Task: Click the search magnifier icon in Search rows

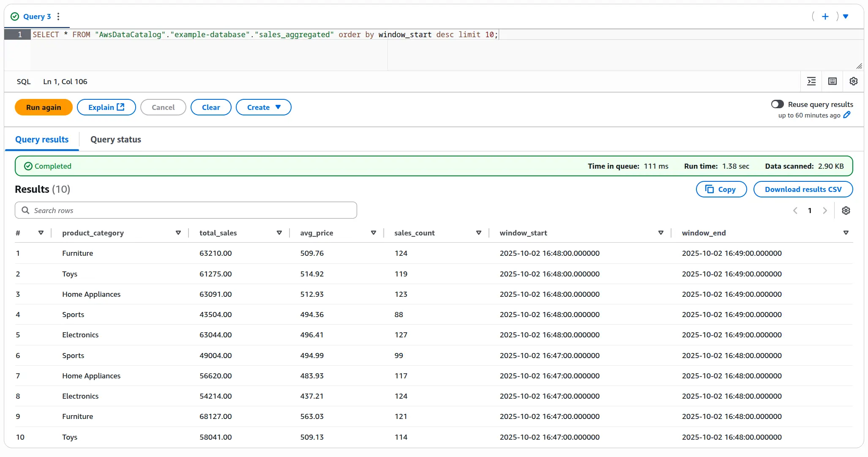Action: [25, 210]
